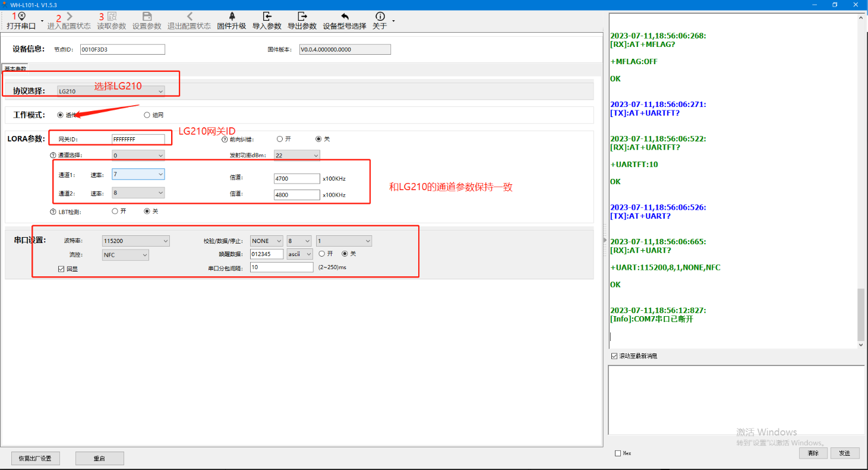This screenshot has height=470, width=868.
Task: Click the 读取参数 read parameters icon
Action: click(112, 17)
